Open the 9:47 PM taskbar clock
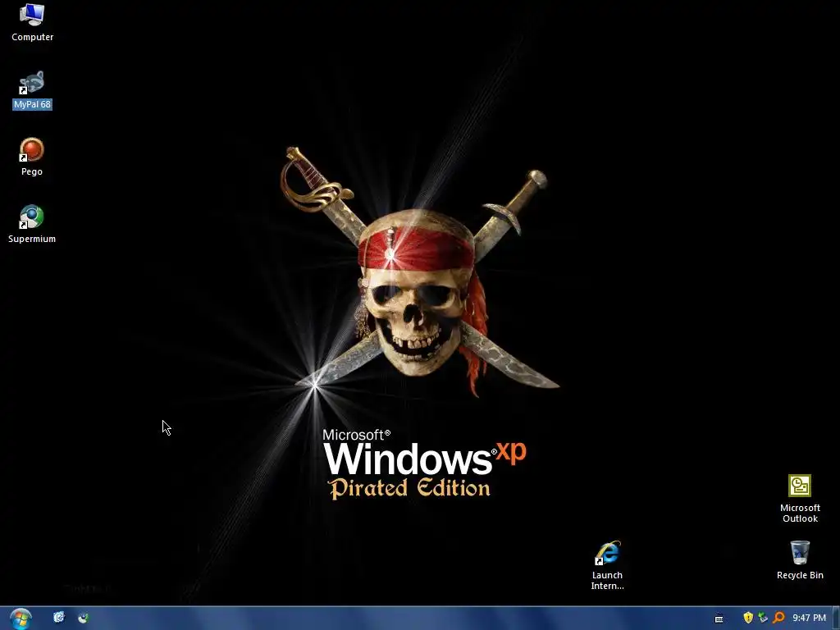 click(x=809, y=618)
